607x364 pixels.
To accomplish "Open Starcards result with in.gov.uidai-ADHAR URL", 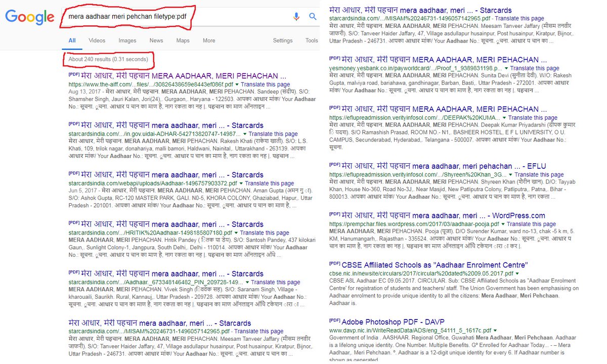I will [x=172, y=125].
